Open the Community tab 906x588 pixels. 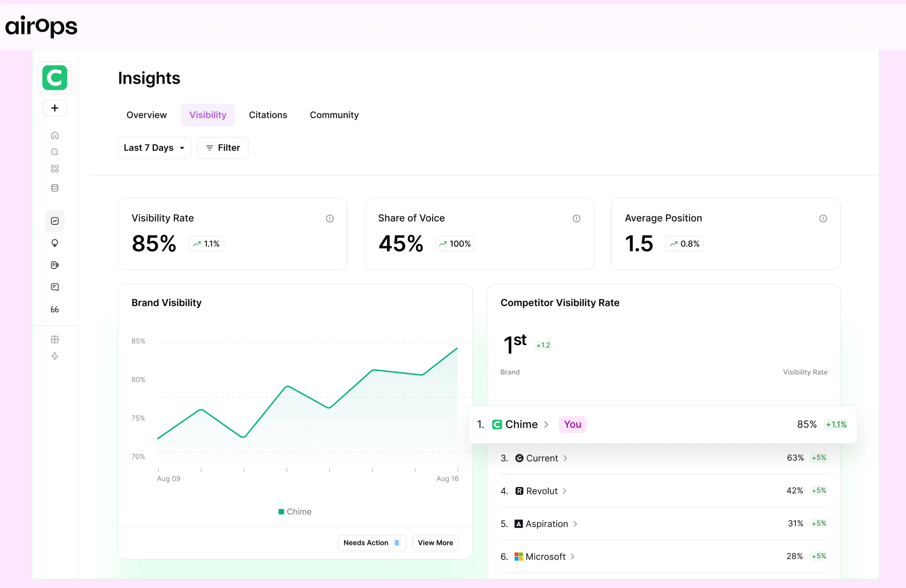334,114
